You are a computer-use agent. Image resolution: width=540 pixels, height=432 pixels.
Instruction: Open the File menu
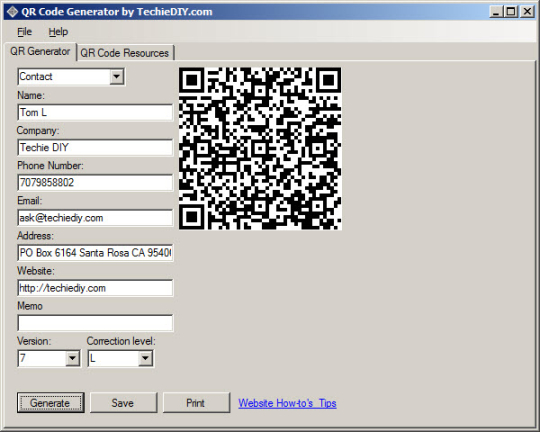pos(24,32)
